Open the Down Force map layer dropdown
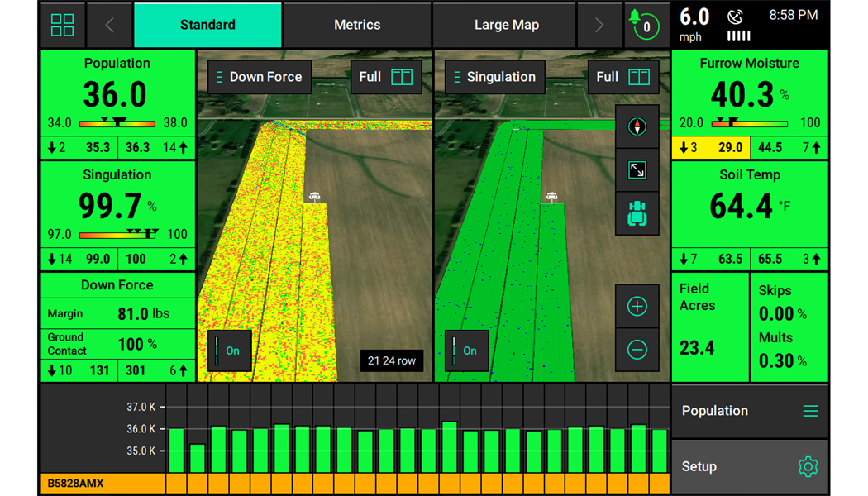Image resolution: width=868 pixels, height=496 pixels. point(260,77)
